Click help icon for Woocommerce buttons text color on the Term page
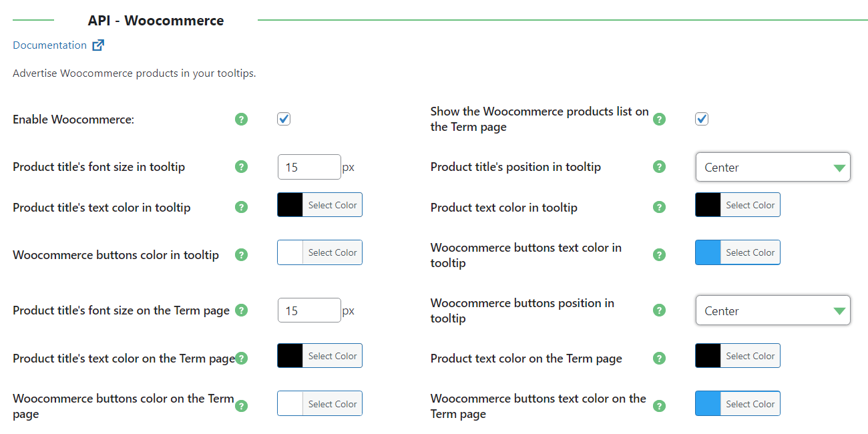 pos(659,406)
